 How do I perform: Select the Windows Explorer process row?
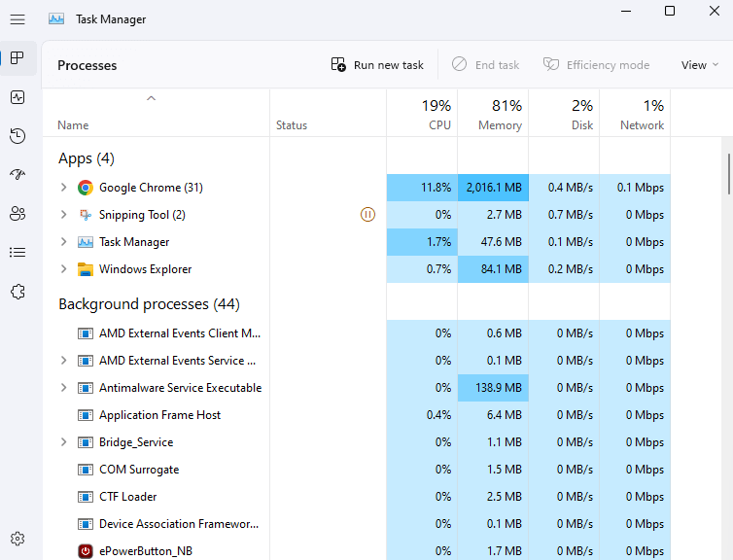click(145, 269)
